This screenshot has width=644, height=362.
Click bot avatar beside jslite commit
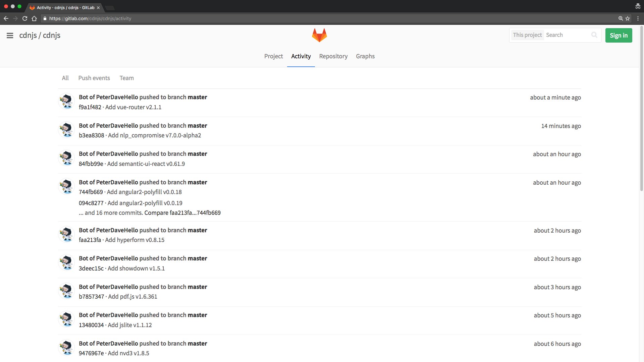pyautogui.click(x=66, y=319)
